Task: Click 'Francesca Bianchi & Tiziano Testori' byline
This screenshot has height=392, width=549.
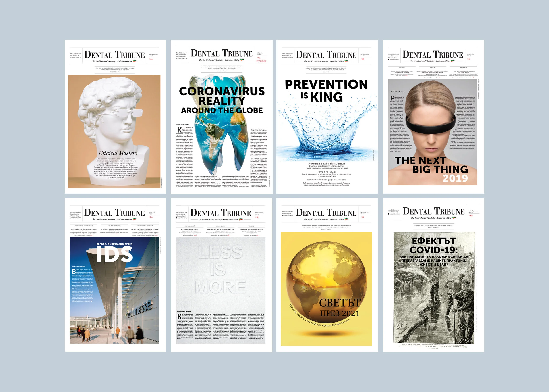Action: (x=327, y=164)
